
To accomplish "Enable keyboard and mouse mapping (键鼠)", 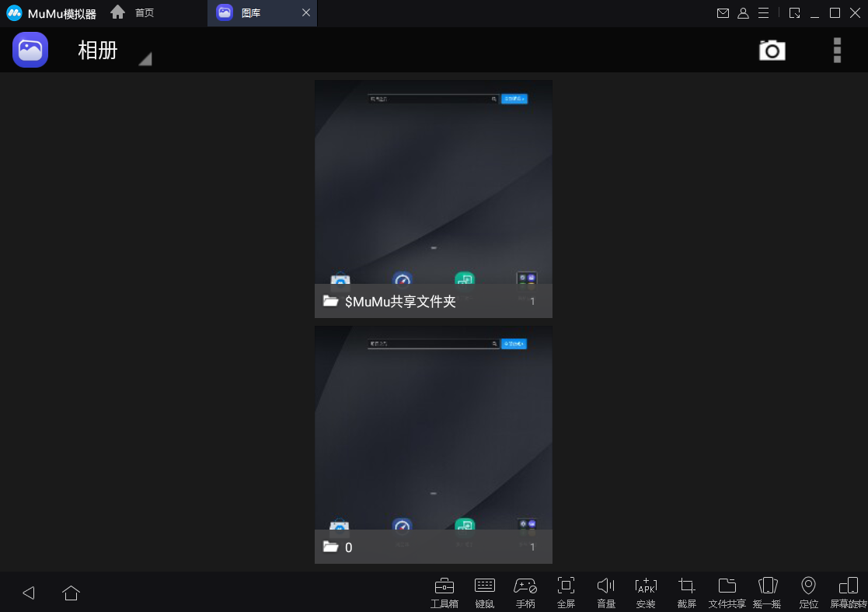I will pos(484,592).
